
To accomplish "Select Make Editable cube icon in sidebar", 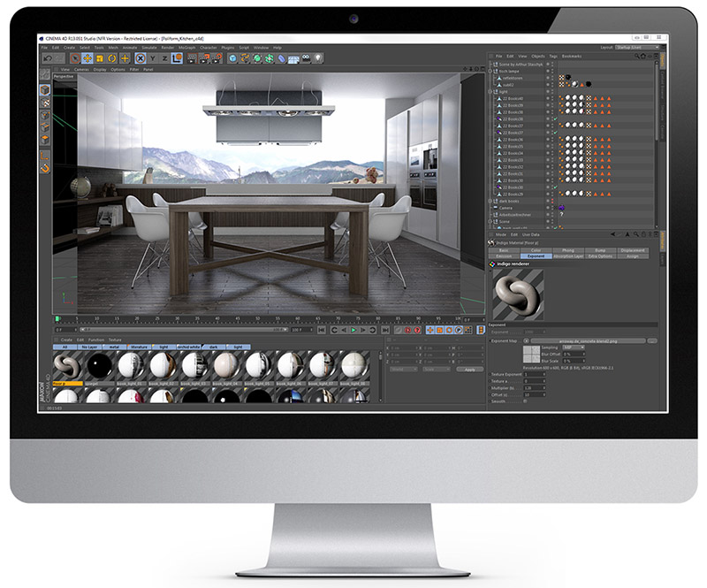I will click(45, 90).
